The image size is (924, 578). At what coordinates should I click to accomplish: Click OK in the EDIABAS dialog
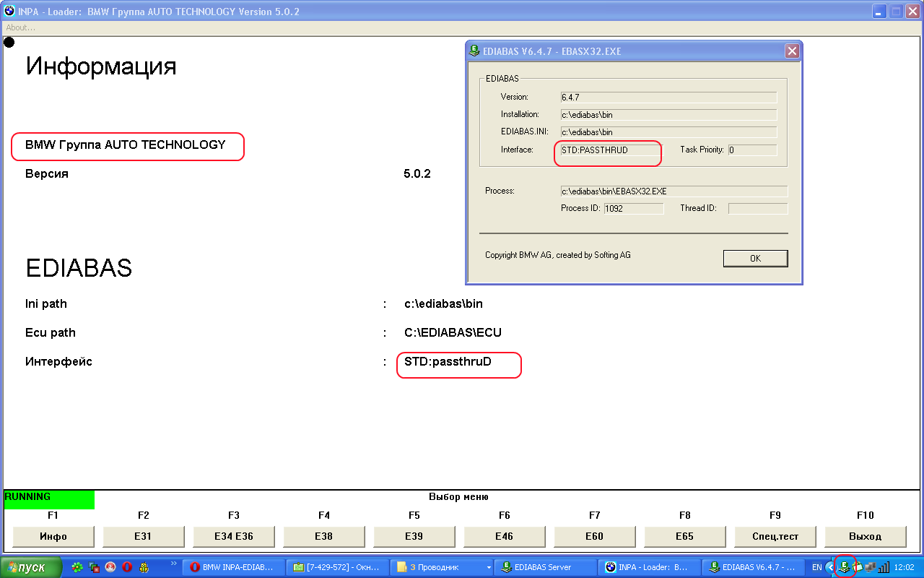tap(755, 258)
